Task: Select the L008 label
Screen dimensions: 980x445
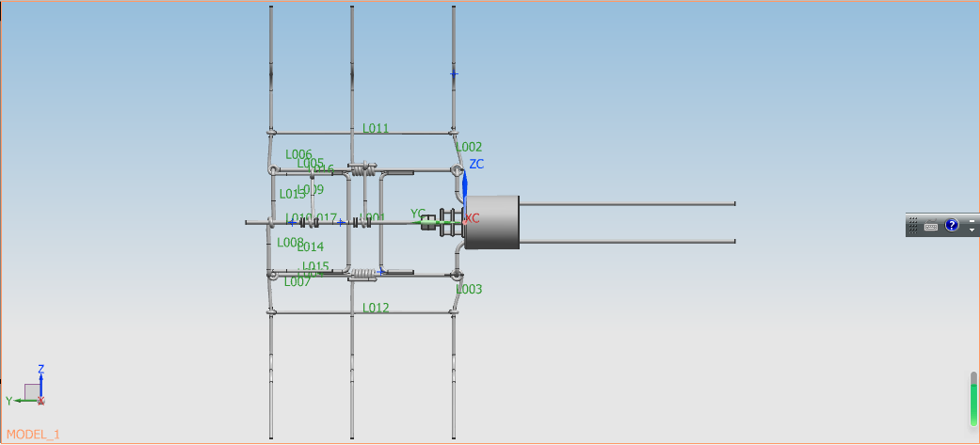Action: [290, 242]
